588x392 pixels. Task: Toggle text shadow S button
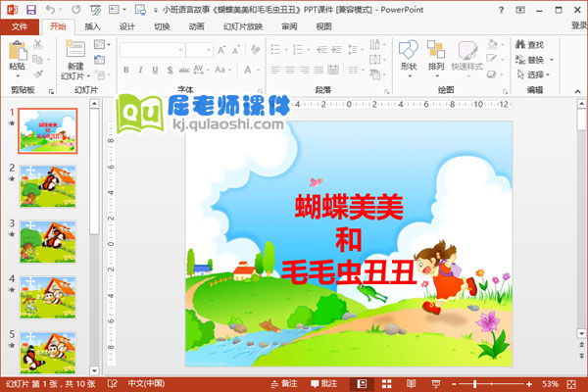170,70
